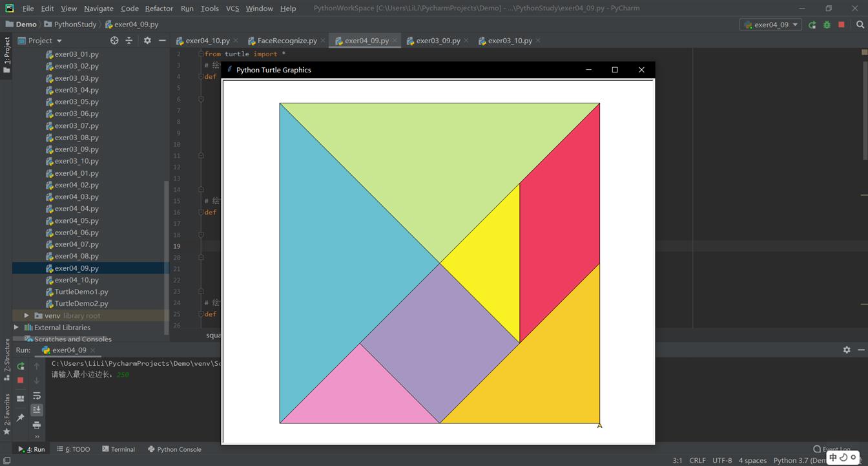Click the print icon in Run panel
Viewport: 868px width, 466px height.
click(37, 425)
